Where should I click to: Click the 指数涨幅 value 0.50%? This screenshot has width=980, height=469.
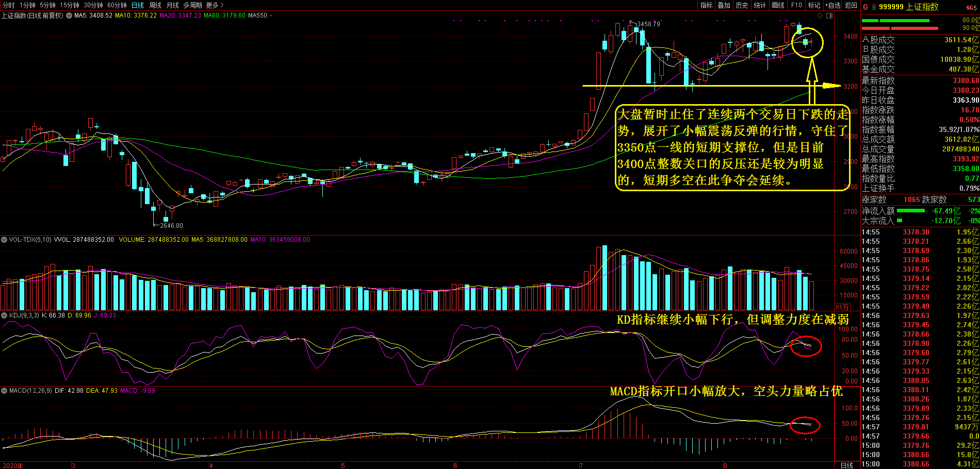click(x=969, y=120)
